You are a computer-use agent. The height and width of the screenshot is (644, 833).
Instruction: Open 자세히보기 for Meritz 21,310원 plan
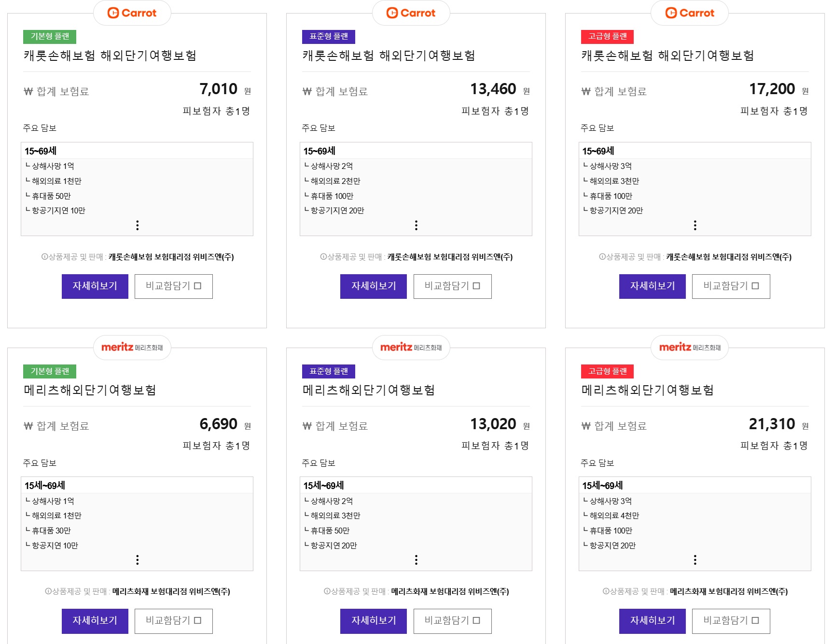point(653,621)
